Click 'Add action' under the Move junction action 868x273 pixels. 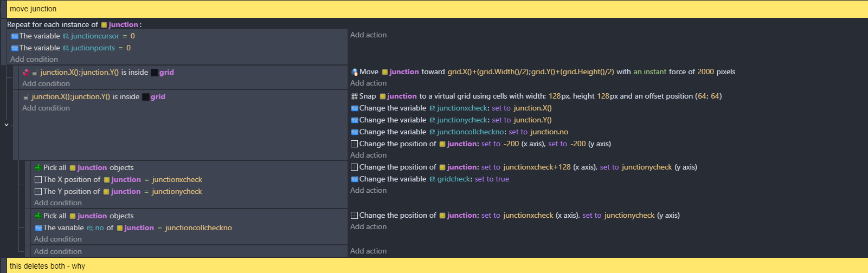click(x=368, y=83)
